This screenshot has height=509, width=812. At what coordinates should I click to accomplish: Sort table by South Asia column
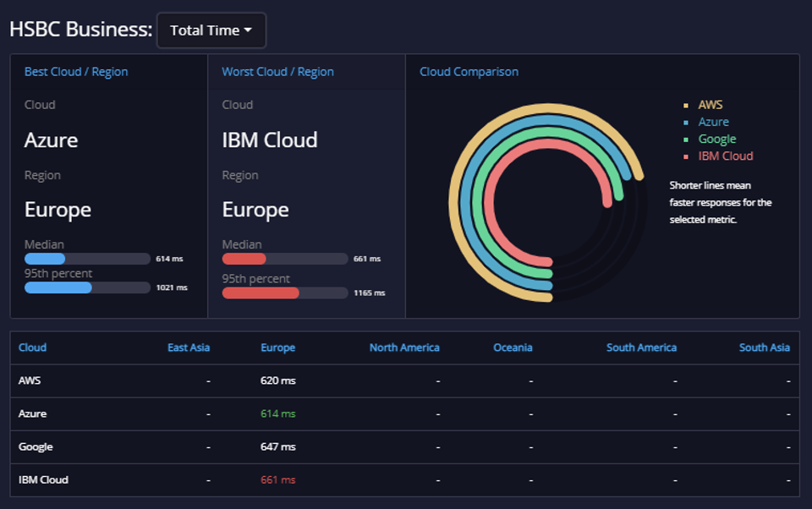[x=765, y=348]
